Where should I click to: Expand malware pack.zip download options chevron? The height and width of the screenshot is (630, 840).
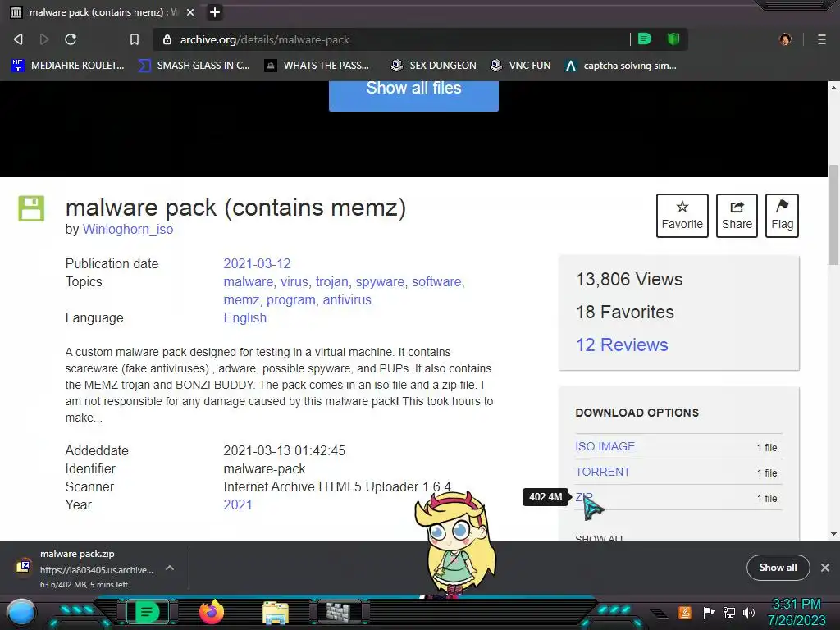click(169, 568)
